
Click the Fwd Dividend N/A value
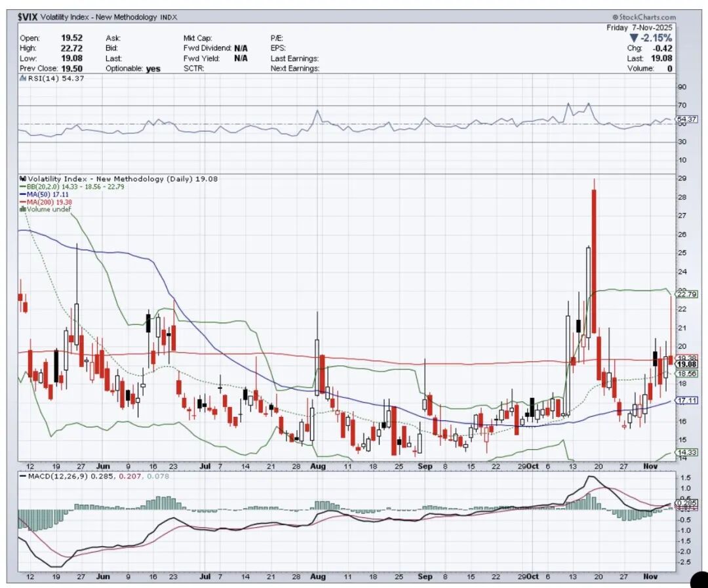[x=241, y=48]
